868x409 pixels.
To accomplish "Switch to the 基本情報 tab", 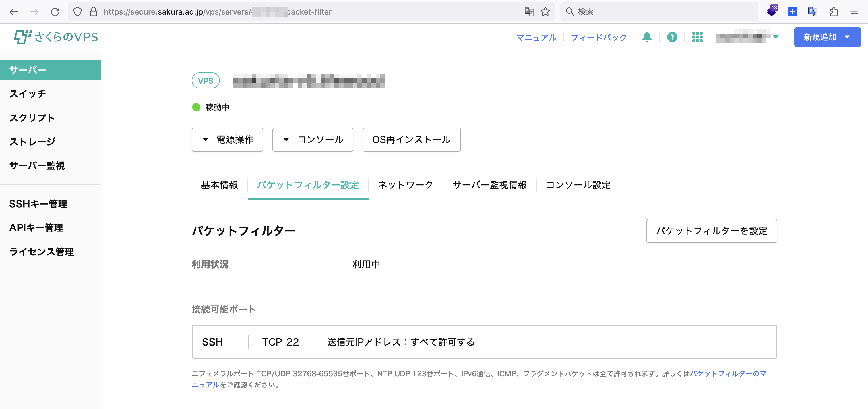I will tap(219, 185).
